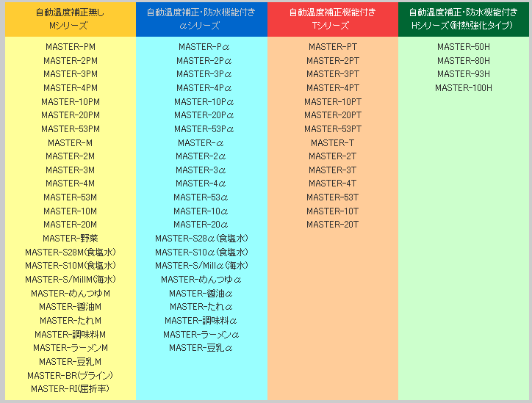Image resolution: width=532 pixels, height=403 pixels.
Task: Select MASTER-2PT entry
Action: [333, 61]
